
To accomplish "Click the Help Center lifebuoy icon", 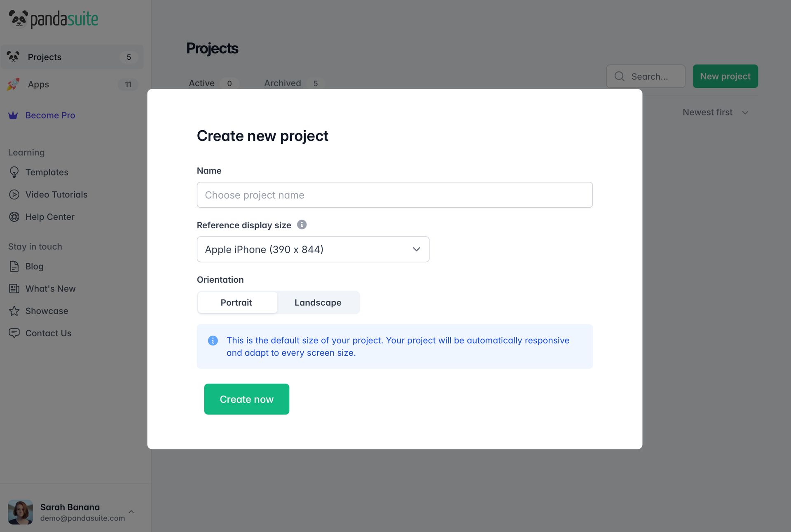I will (14, 217).
